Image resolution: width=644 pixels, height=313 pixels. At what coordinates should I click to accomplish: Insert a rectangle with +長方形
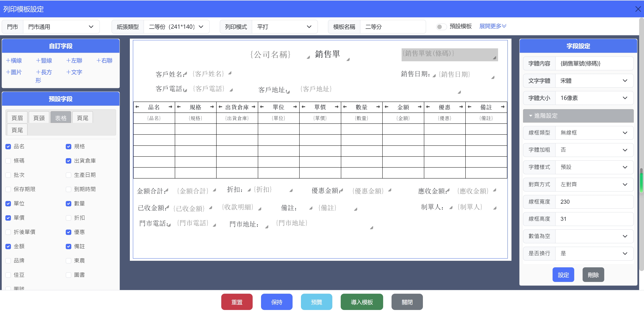point(44,76)
